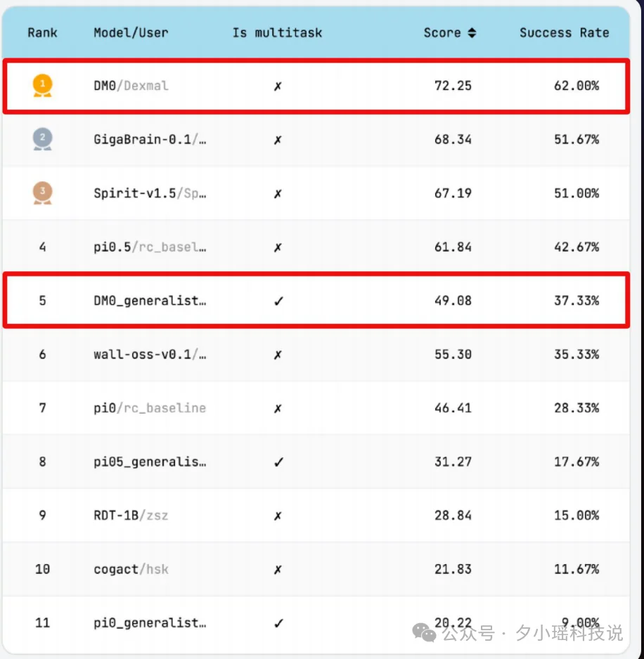The image size is (644, 659).
Task: Click the bronze rank 3 medal icon
Action: click(x=42, y=193)
